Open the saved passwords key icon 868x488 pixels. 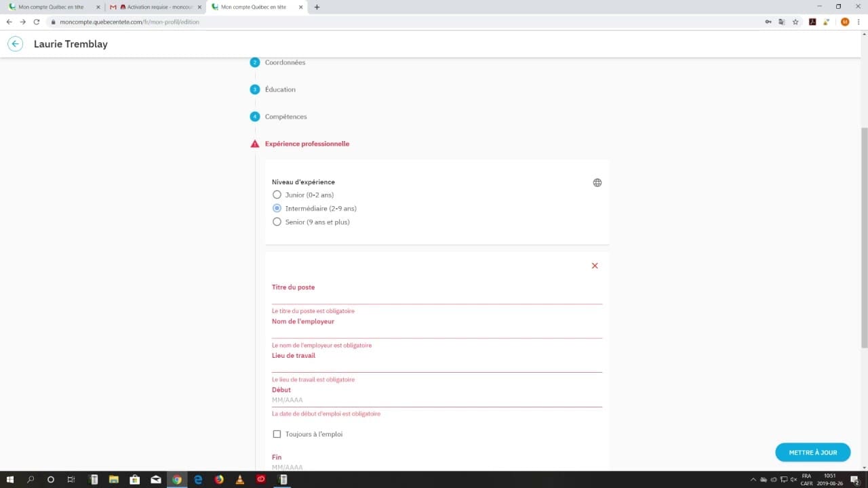pos(768,22)
